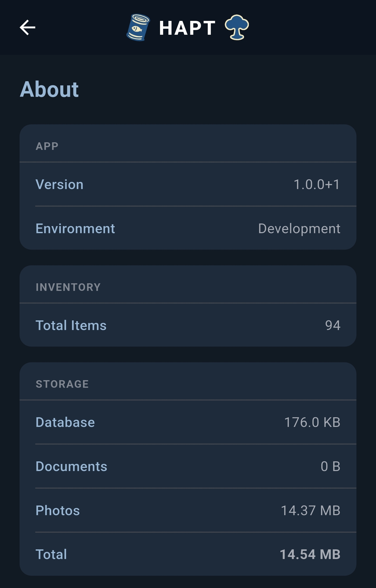Tap the 14.54 MB total size
This screenshot has width=376, height=588.
(310, 554)
